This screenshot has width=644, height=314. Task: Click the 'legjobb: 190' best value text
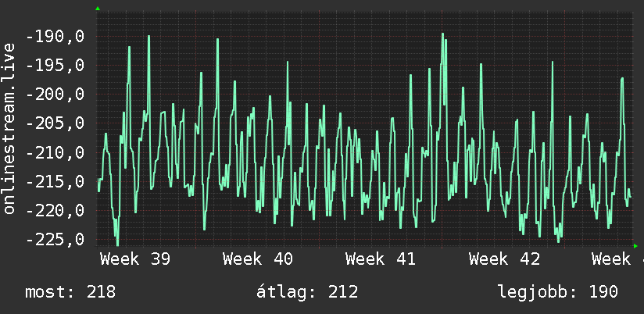click(558, 292)
